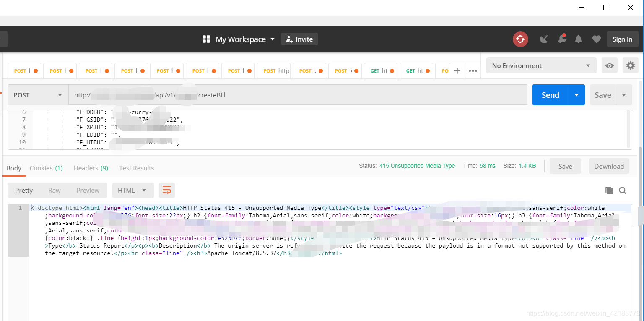This screenshot has width=644, height=321.
Task: Search the response with the magnifier icon
Action: 623,190
